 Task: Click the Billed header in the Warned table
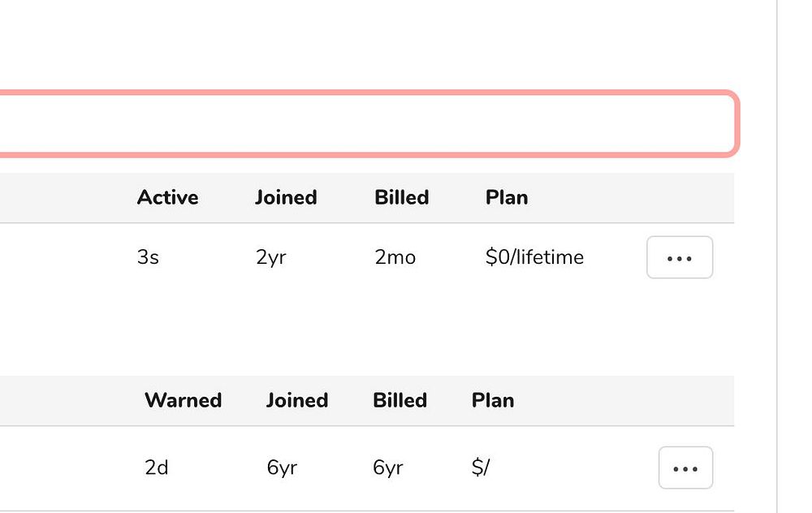(400, 400)
